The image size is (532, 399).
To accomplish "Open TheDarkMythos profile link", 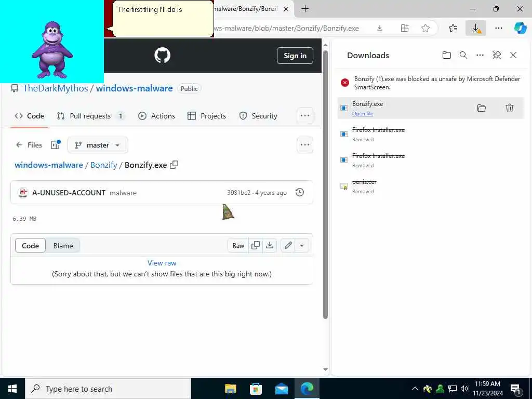I will (x=55, y=88).
